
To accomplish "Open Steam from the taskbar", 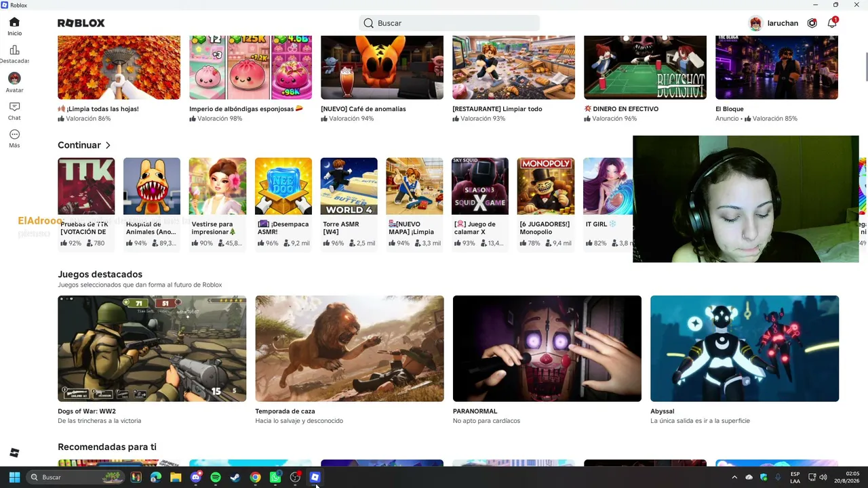I will coord(235,477).
